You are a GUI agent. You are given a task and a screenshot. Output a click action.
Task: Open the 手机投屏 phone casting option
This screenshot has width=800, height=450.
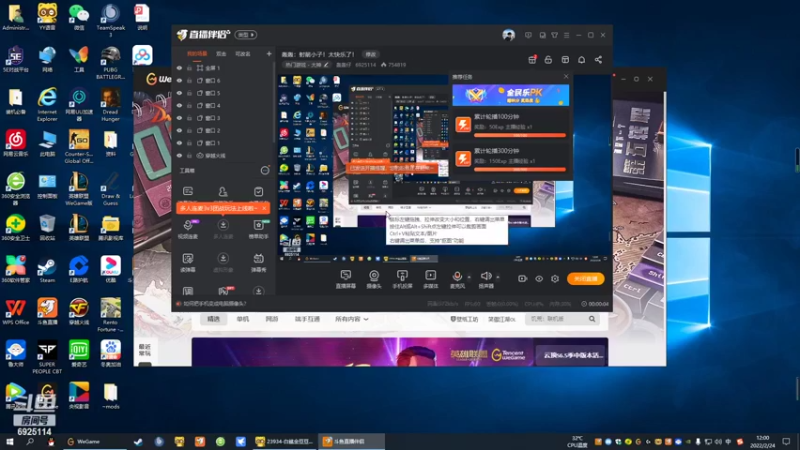(x=402, y=279)
